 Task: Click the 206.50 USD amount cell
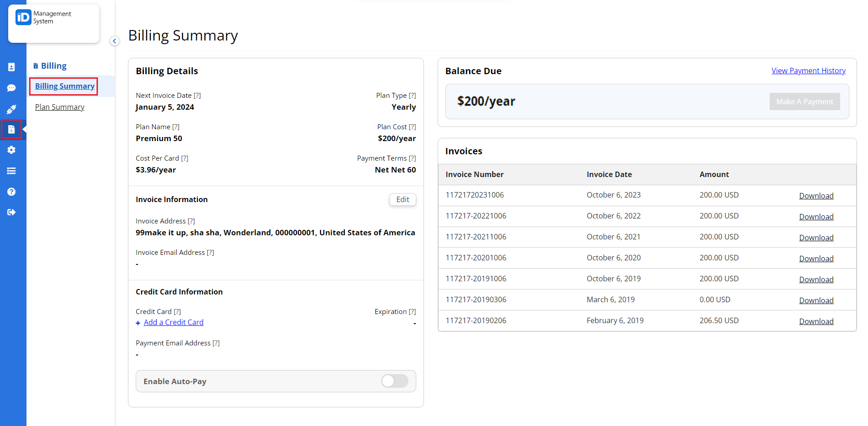(x=719, y=320)
